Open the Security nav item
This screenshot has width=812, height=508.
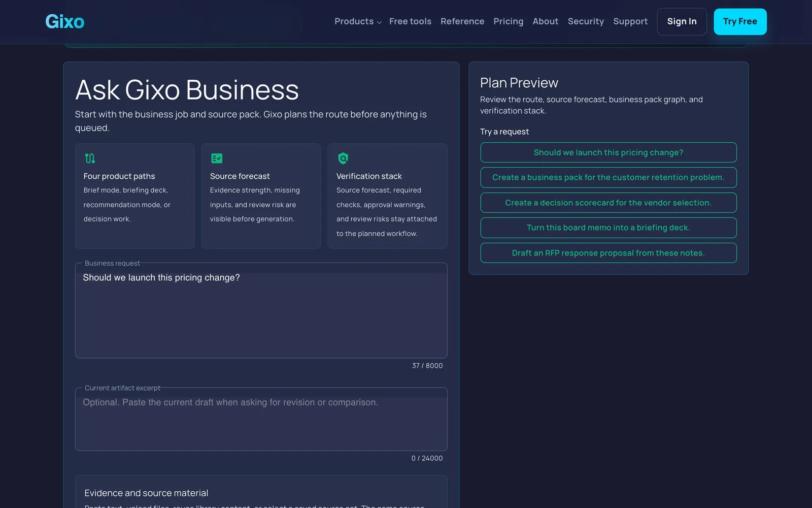tap(586, 21)
